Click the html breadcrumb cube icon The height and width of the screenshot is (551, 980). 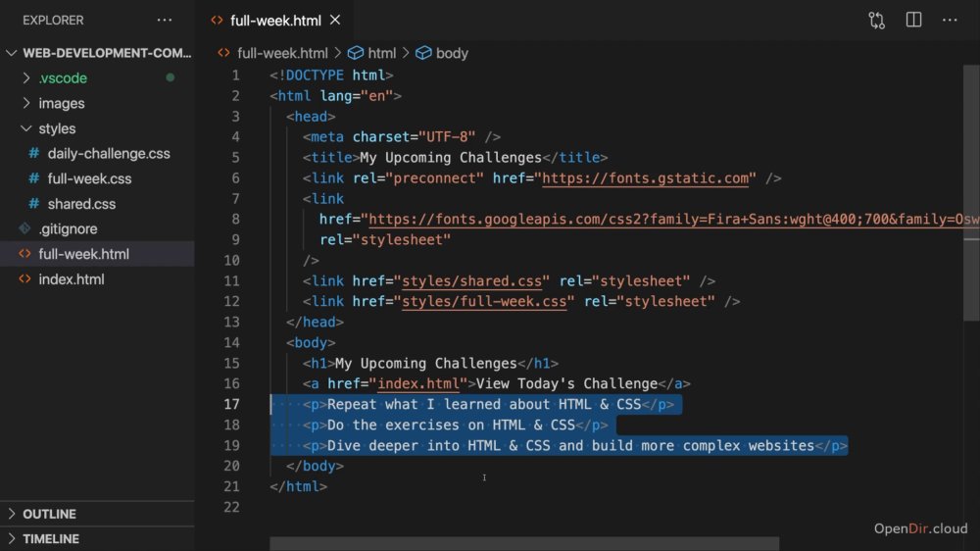point(356,53)
